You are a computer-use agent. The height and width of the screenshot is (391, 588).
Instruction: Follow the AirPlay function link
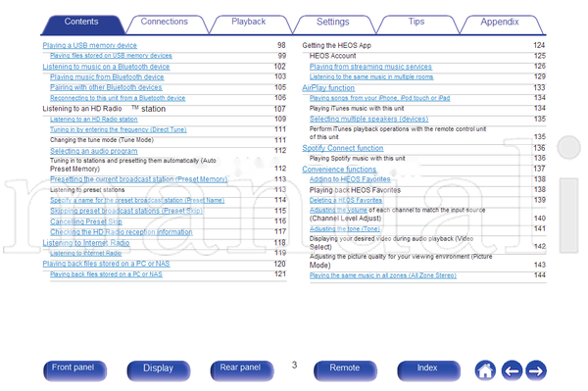click(x=328, y=88)
